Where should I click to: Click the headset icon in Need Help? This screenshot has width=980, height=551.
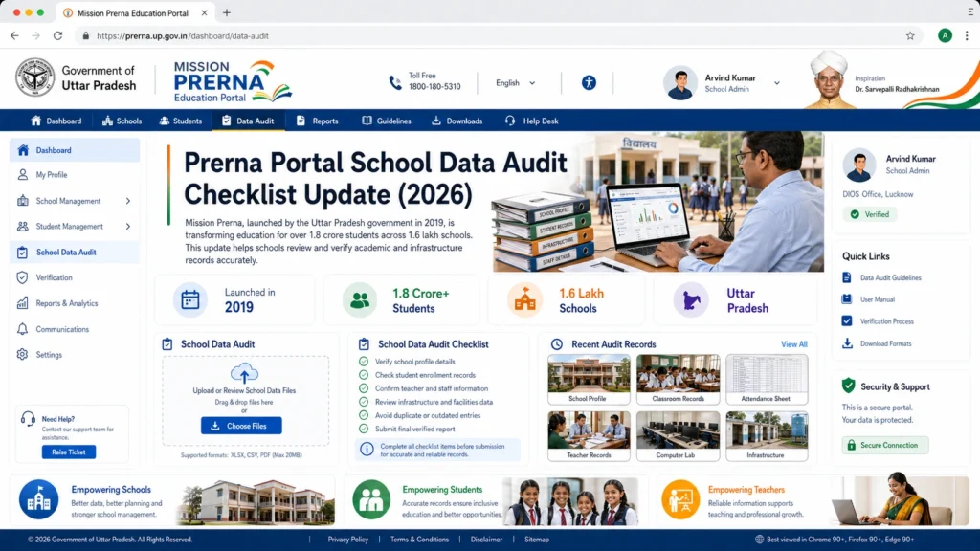coord(28,419)
